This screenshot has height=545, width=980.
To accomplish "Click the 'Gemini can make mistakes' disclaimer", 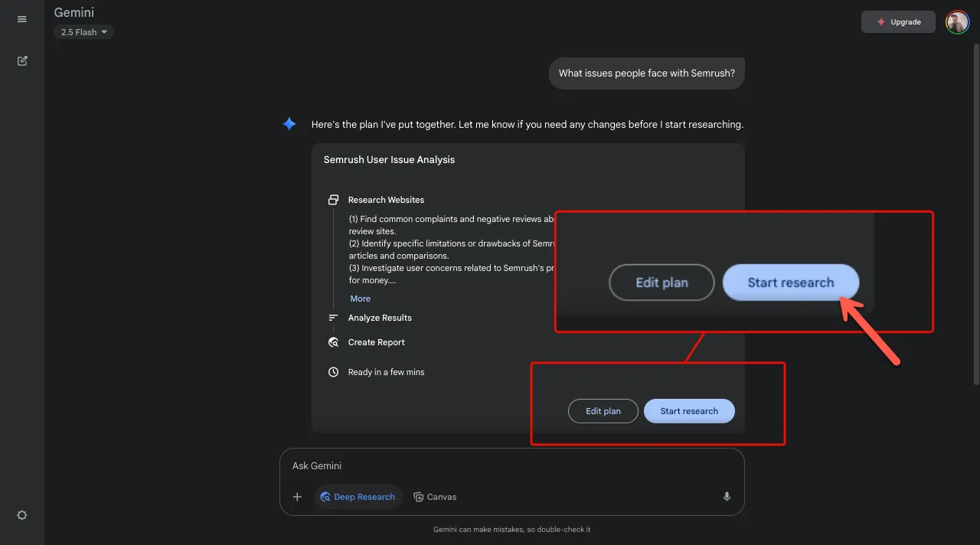I will point(511,529).
